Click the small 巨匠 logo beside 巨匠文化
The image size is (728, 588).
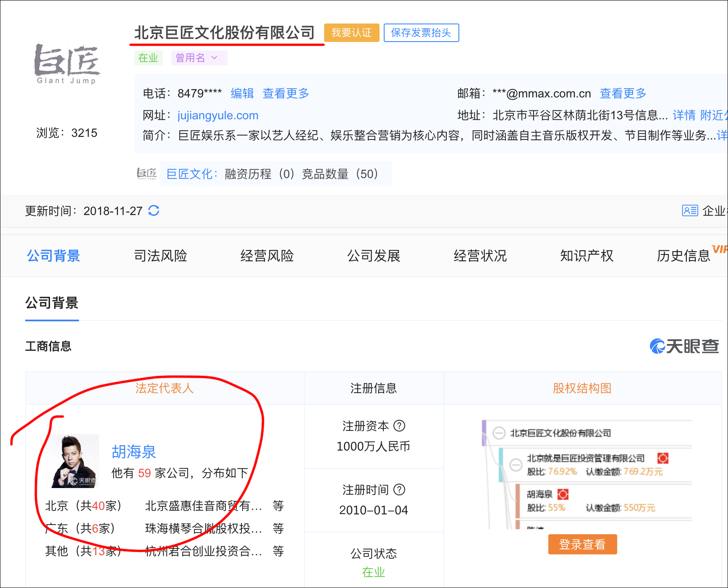pyautogui.click(x=147, y=173)
